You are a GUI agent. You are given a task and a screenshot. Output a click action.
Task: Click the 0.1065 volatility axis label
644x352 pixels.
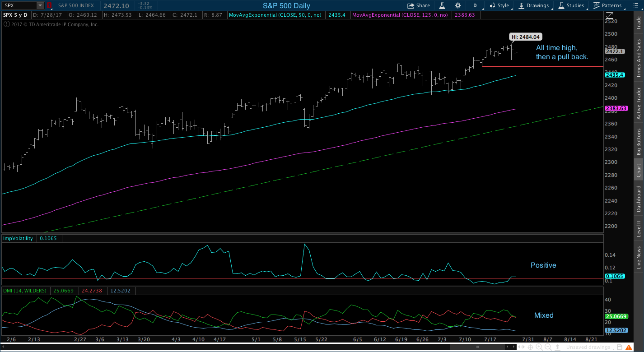[615, 276]
